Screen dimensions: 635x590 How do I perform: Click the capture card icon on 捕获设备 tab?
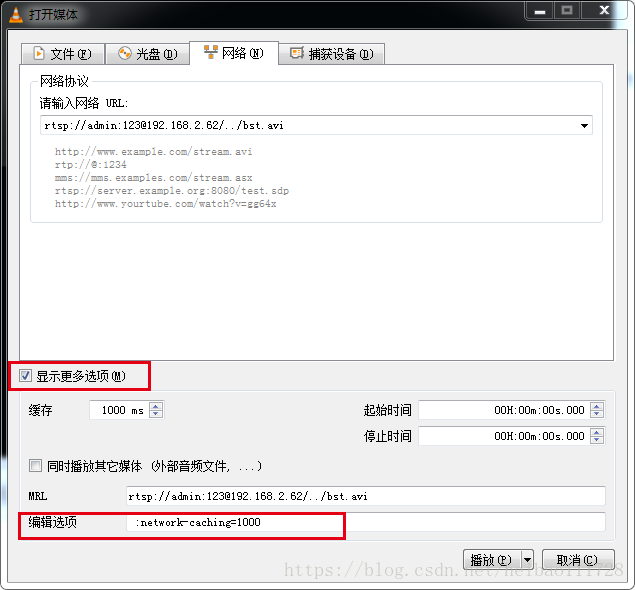click(297, 53)
